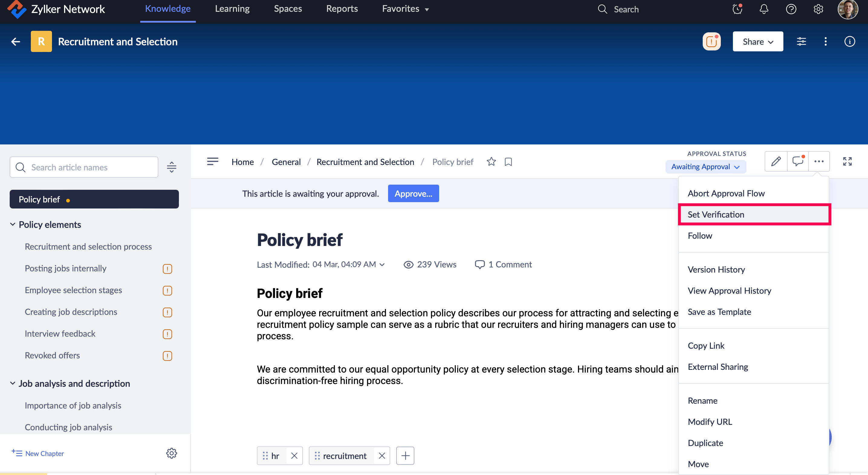Collapse the Policy elements chapter
This screenshot has height=475, width=868.
[x=13, y=225]
